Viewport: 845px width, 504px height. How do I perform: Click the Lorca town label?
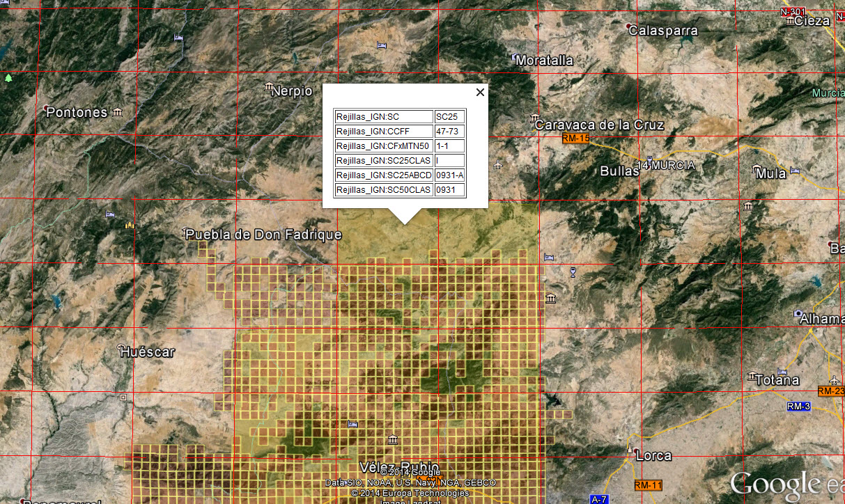pos(653,456)
